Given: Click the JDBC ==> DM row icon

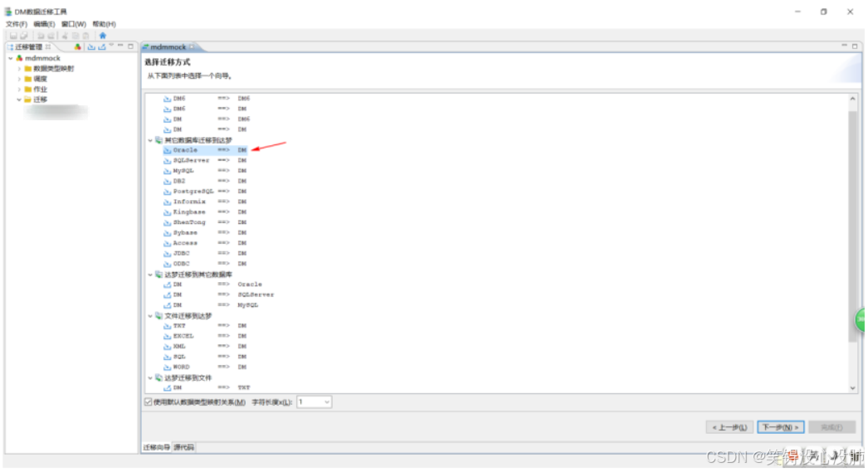Looking at the screenshot, I should 167,254.
